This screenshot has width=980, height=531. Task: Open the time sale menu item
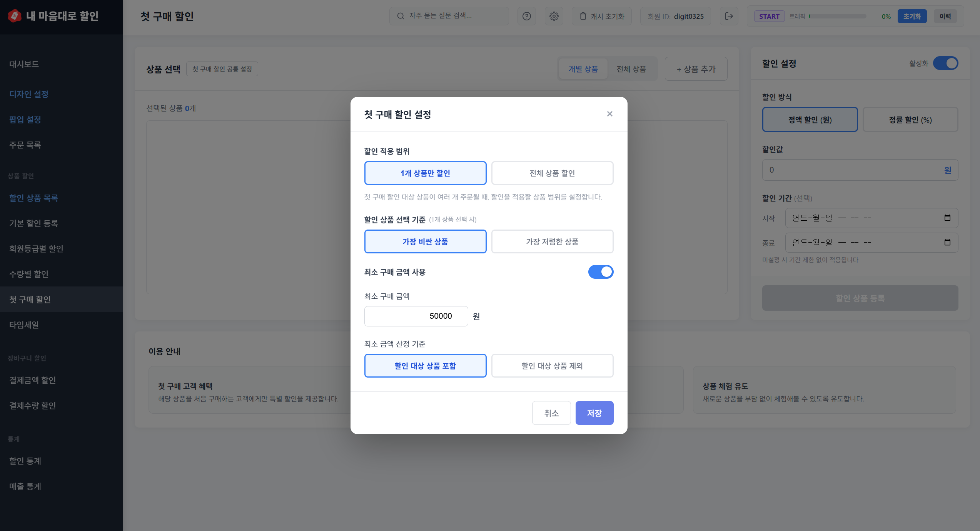tap(24, 325)
